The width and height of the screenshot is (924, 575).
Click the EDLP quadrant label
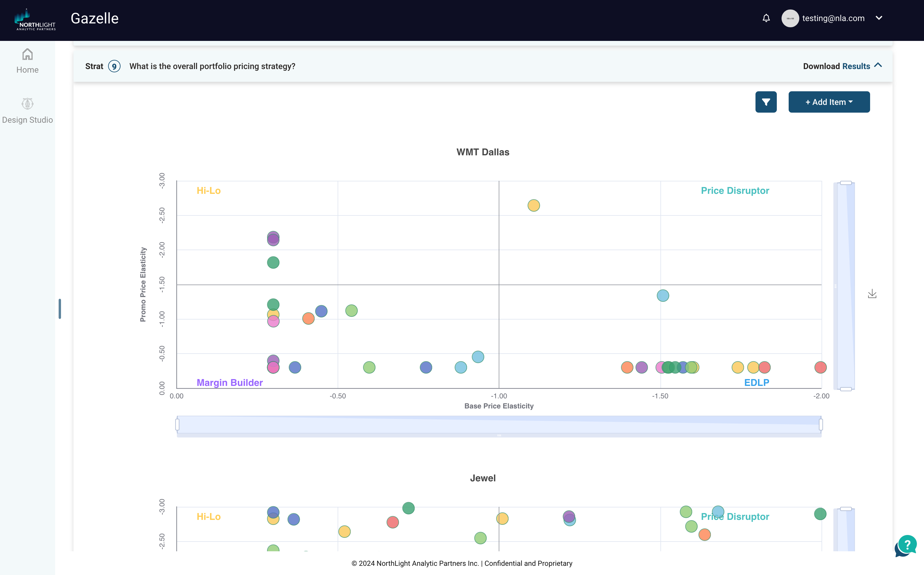[756, 383]
